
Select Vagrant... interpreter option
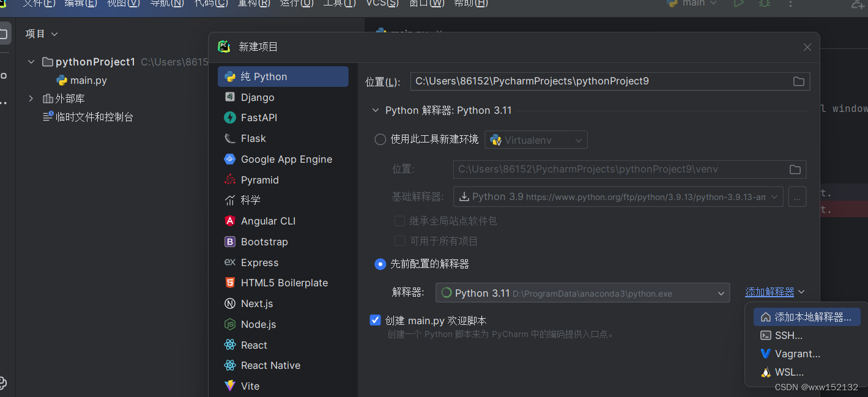(x=807, y=354)
